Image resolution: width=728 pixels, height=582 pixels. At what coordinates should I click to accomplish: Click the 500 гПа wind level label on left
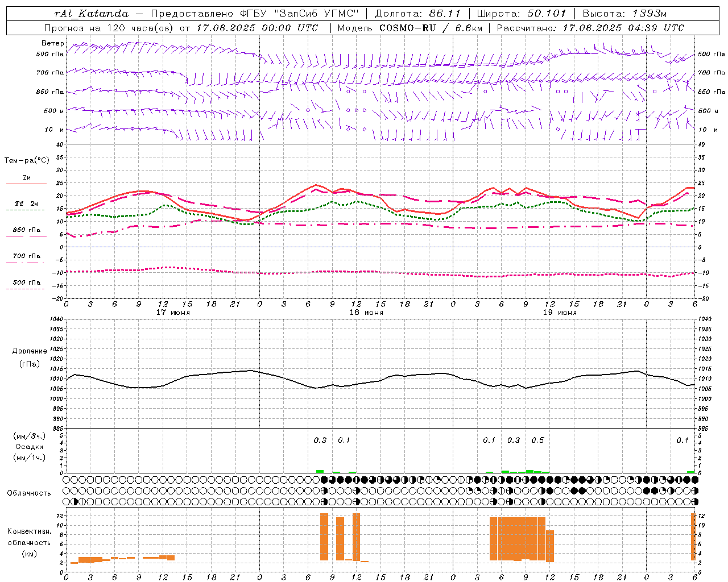pyautogui.click(x=50, y=54)
